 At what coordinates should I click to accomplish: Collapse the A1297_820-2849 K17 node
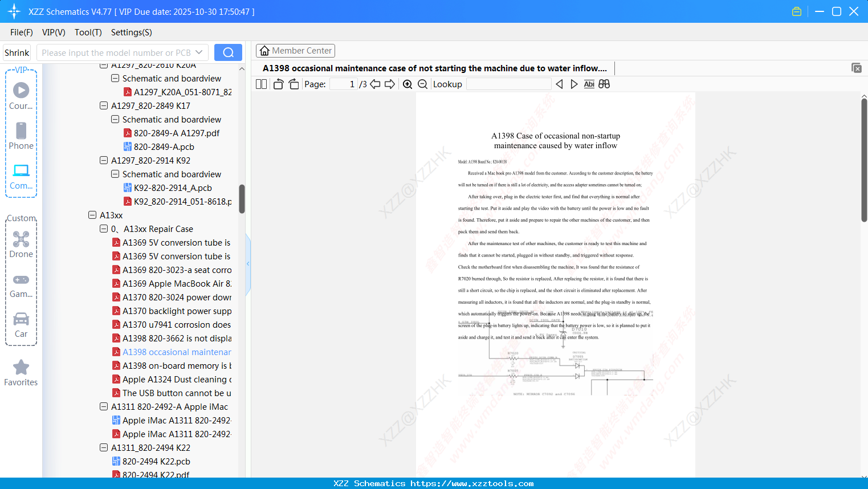pyautogui.click(x=104, y=106)
